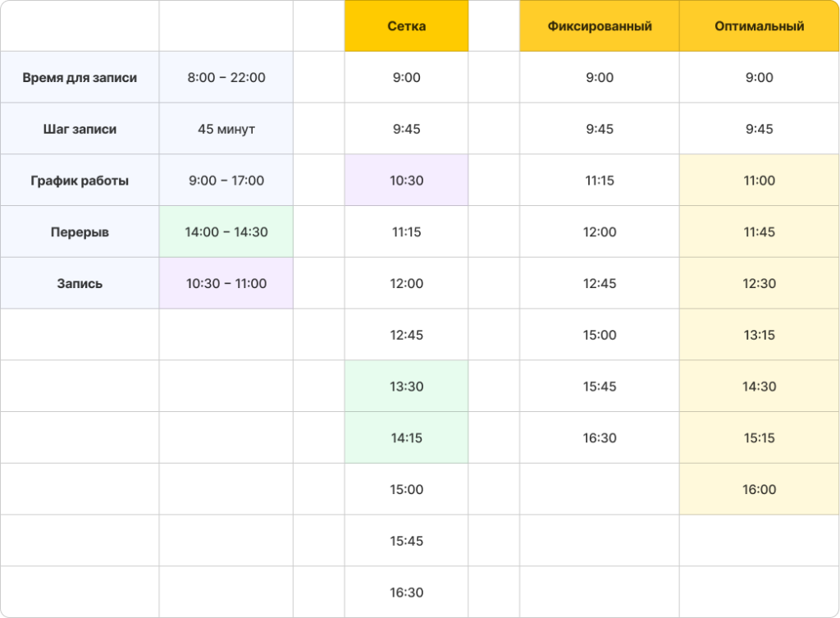The height and width of the screenshot is (618, 840).
Task: Select the 8:00 – 22:00 value cell
Action: 226,78
